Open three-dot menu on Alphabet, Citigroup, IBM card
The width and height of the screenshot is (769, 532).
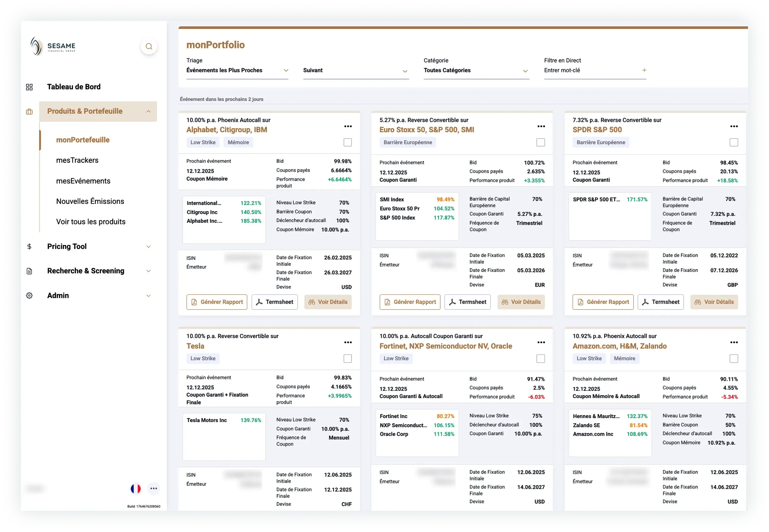[x=348, y=126]
